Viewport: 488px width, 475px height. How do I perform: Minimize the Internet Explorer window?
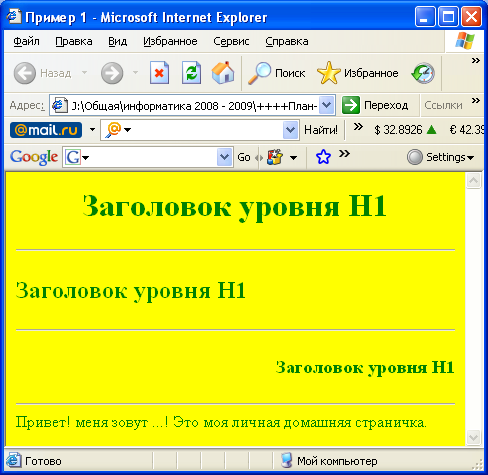coord(425,16)
